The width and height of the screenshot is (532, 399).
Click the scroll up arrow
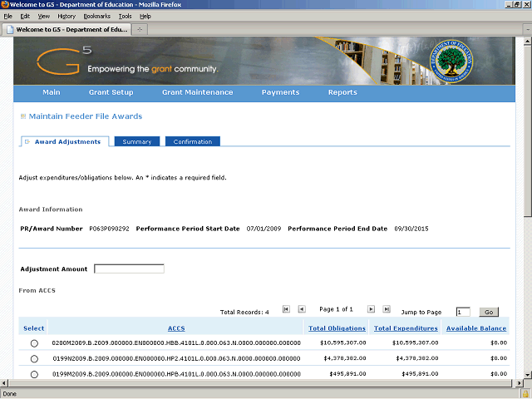tap(528, 42)
